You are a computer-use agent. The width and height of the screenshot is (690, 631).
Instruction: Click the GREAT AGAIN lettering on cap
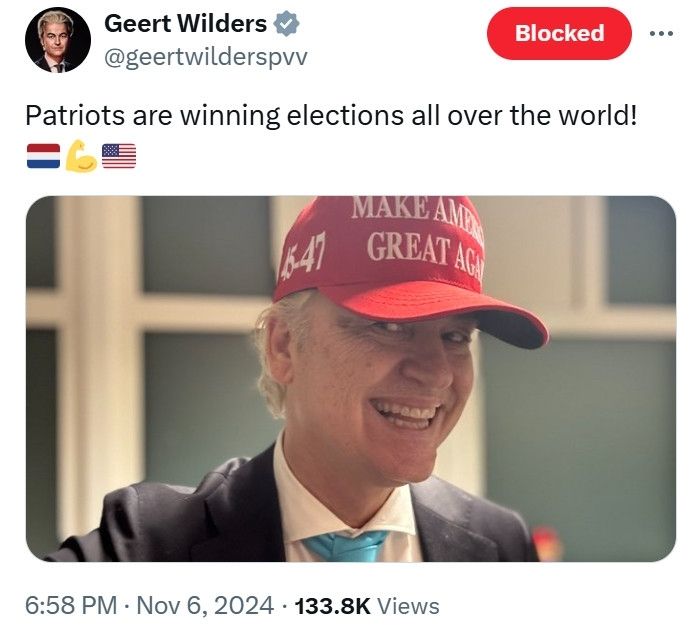click(425, 253)
